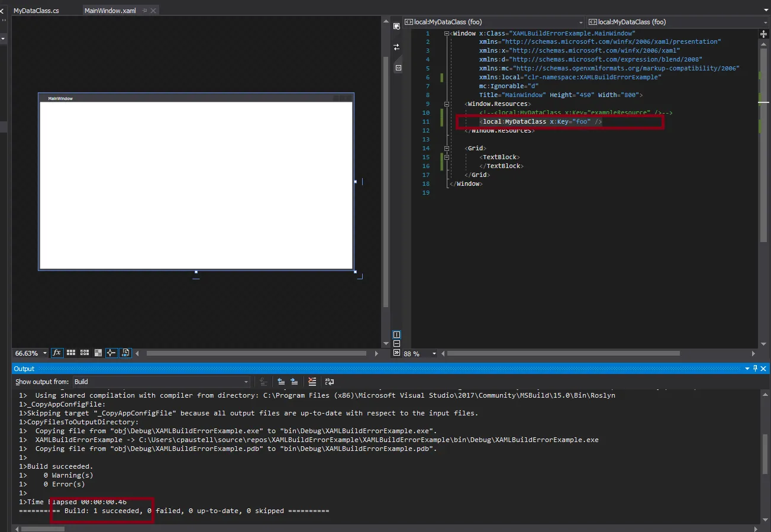
Task: Click the mc:Ignorable="d" line
Action: pyautogui.click(x=509, y=86)
